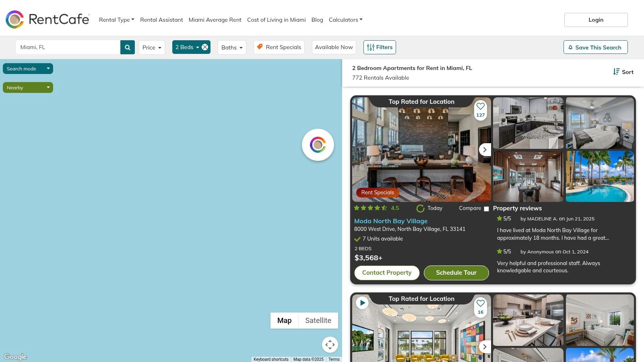The image size is (644, 362).
Task: Click the Rent Specials badge on photo
Action: tap(378, 192)
